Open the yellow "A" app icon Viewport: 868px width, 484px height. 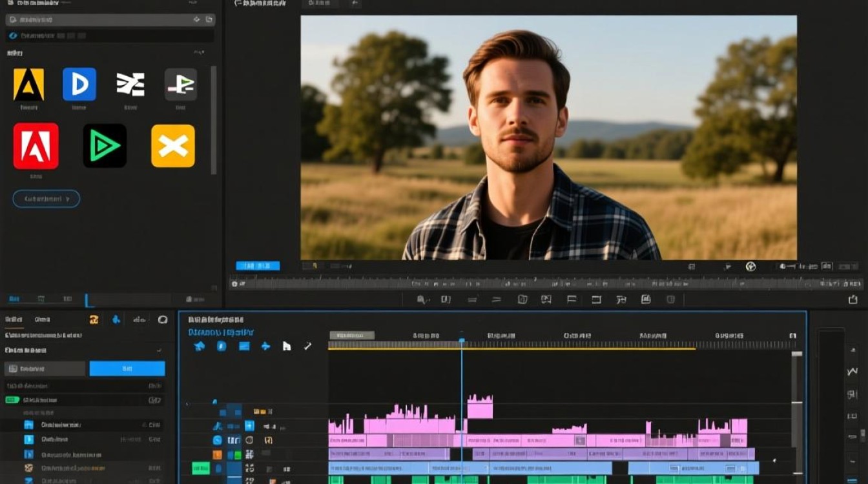[28, 85]
